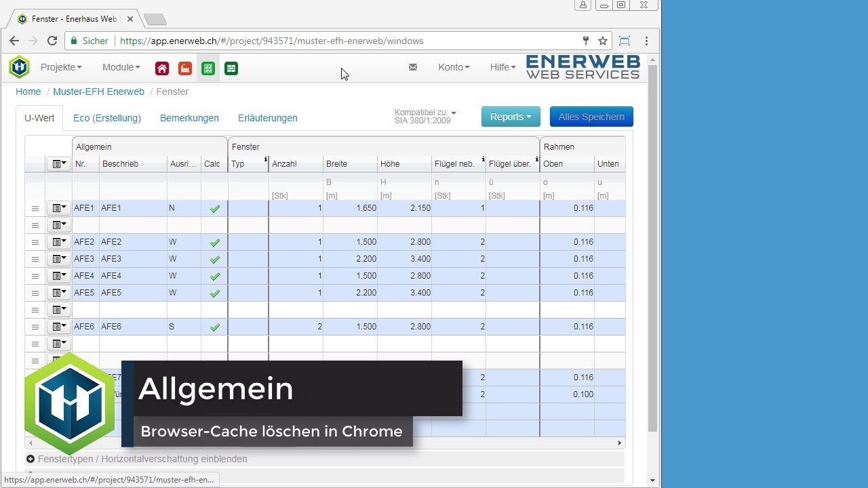The height and width of the screenshot is (488, 868).
Task: Open the Projekte dropdown menu
Action: pyautogui.click(x=61, y=67)
